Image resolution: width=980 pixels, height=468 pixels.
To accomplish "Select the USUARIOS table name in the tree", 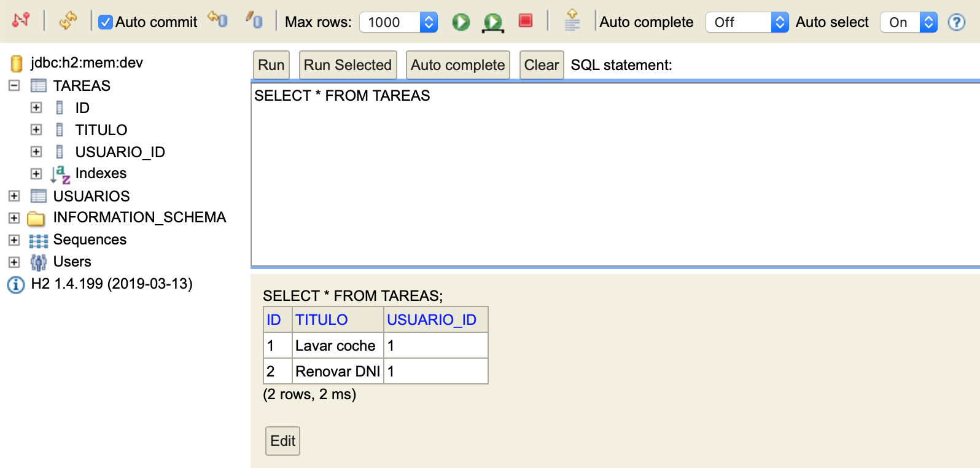I will pyautogui.click(x=91, y=196).
